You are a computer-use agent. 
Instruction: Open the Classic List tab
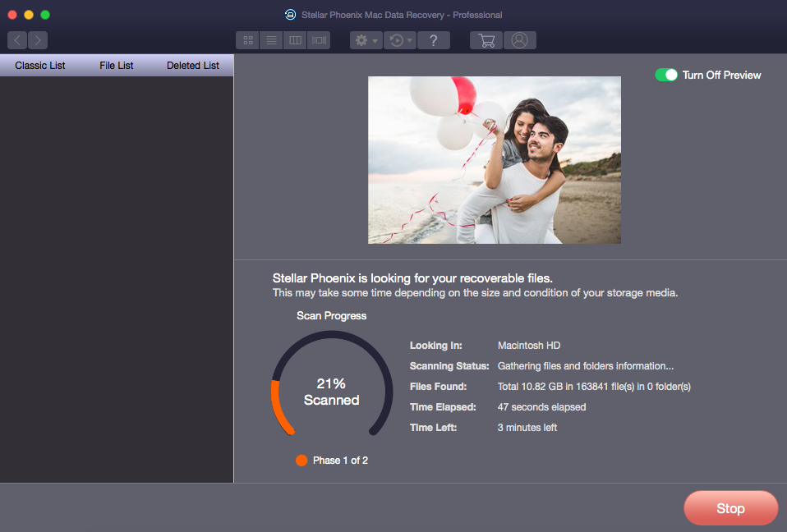[40, 66]
